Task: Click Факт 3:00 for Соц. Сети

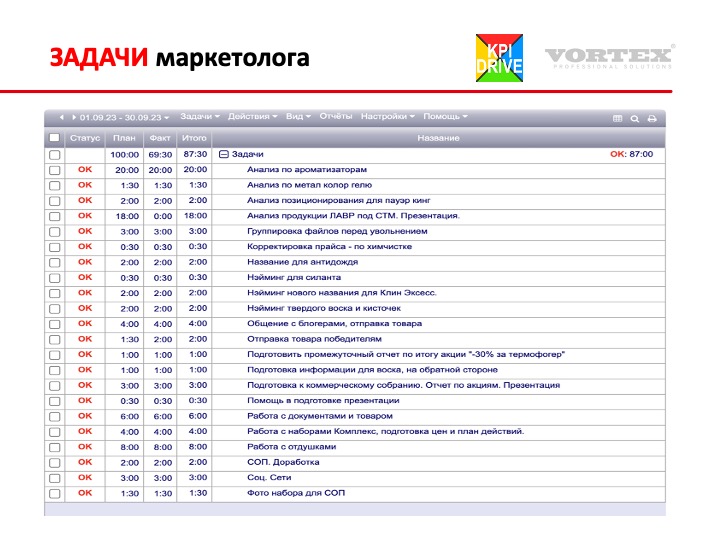Action: coord(163,478)
